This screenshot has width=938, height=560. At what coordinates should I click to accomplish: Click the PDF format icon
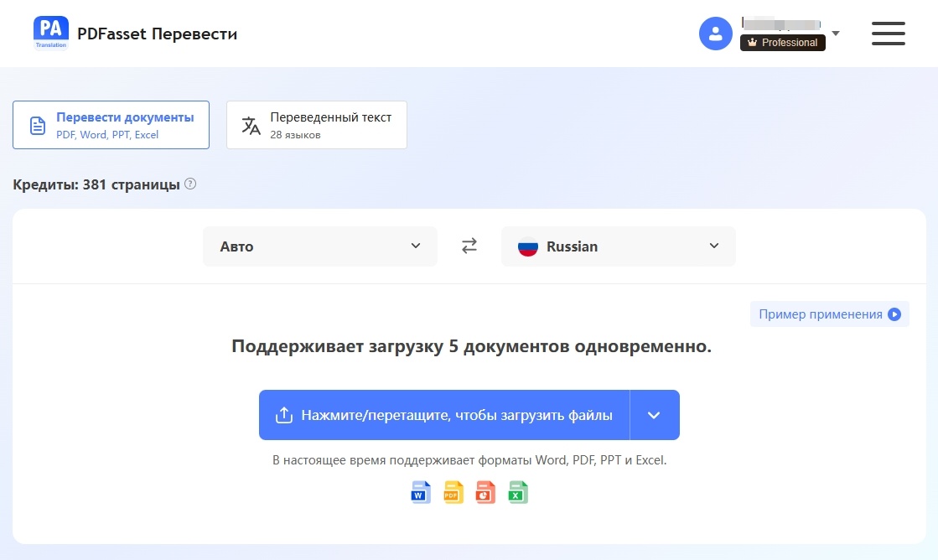click(x=453, y=492)
